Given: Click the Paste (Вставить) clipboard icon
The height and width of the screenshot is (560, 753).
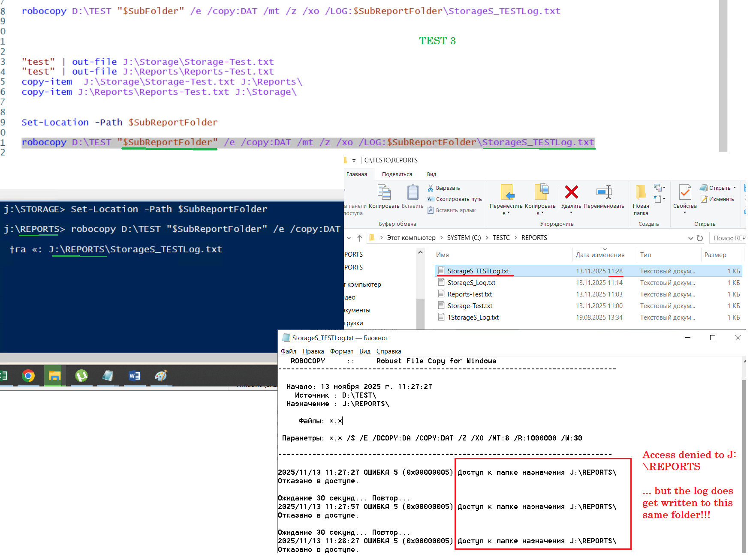Looking at the screenshot, I should tap(413, 192).
